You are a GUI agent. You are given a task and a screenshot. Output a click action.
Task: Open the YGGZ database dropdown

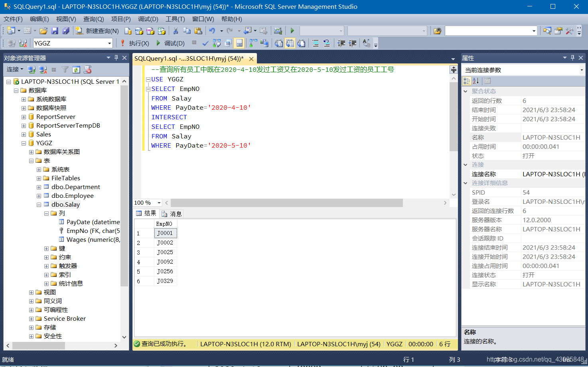point(109,43)
